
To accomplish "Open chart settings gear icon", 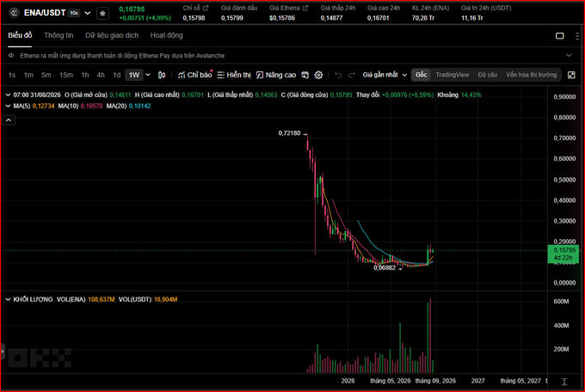I will 318,75.
